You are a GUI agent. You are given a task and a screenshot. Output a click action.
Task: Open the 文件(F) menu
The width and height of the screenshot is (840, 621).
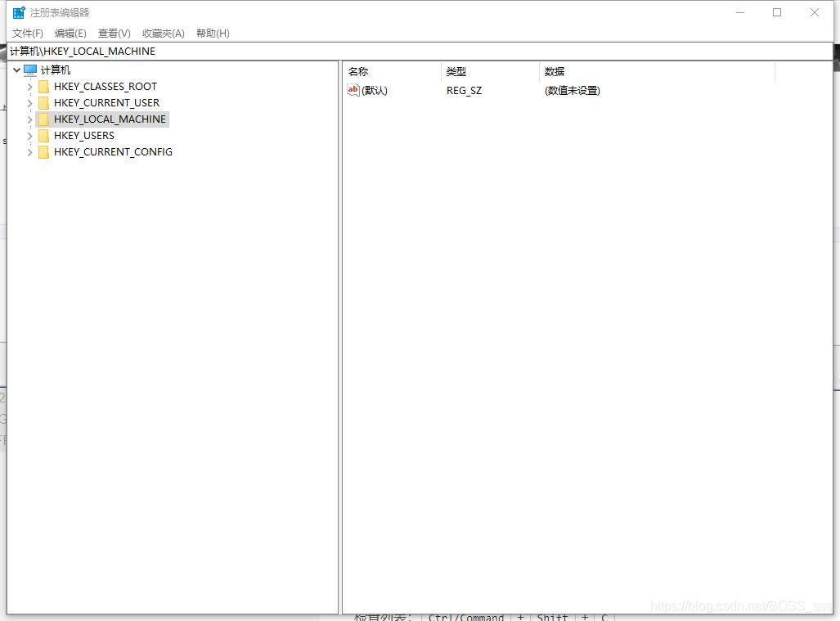tap(27, 34)
